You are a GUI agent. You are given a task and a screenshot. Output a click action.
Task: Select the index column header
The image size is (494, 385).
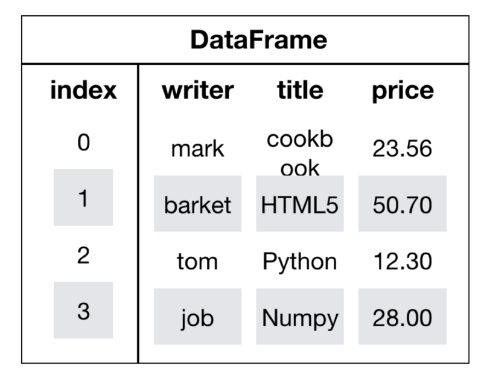pos(83,90)
